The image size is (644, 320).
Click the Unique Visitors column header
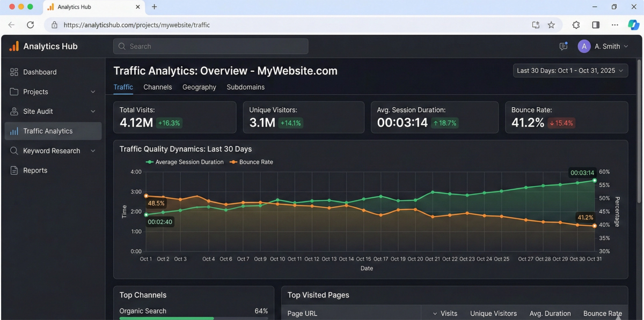tap(494, 314)
